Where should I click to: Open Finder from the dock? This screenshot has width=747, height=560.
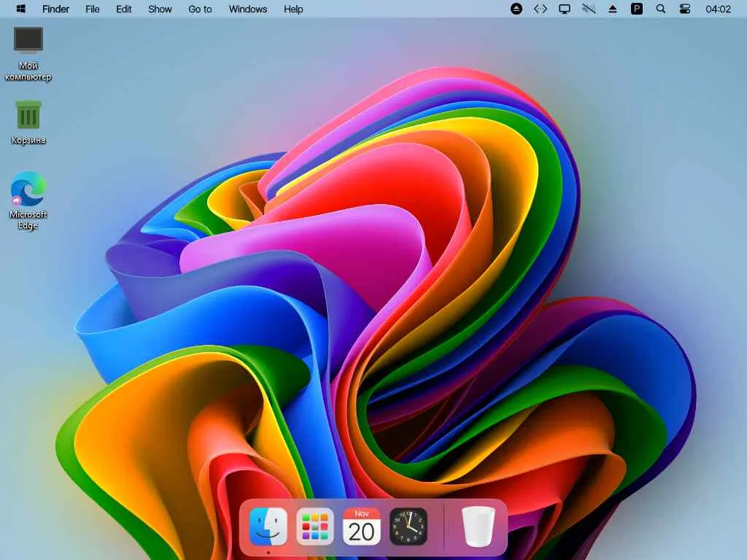268,526
